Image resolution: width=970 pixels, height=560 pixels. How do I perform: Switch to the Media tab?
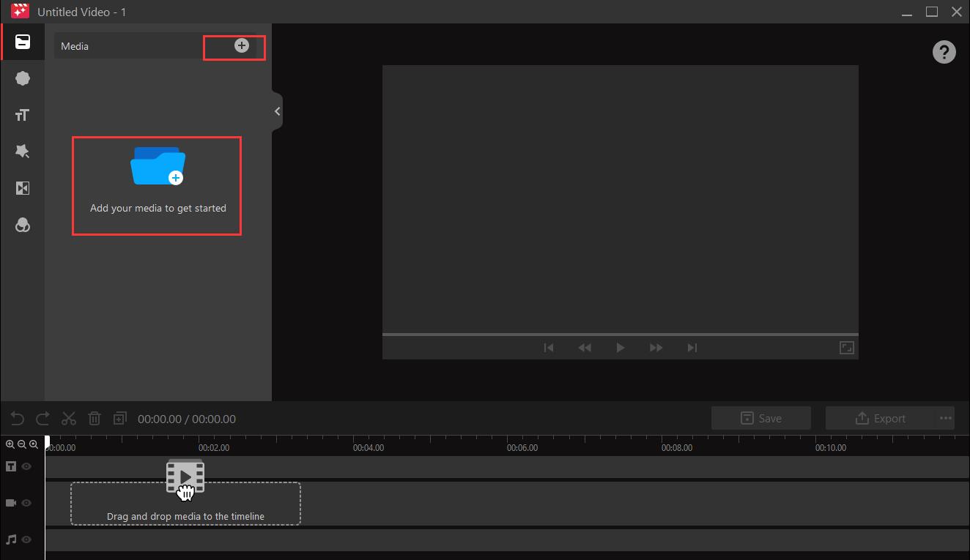tap(75, 45)
